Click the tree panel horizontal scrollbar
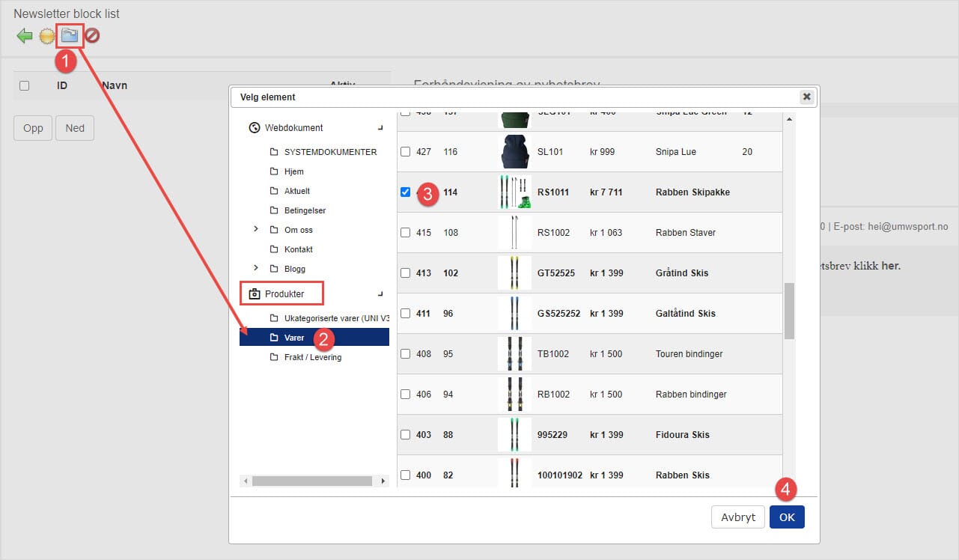The image size is (959, 560). coord(311,481)
